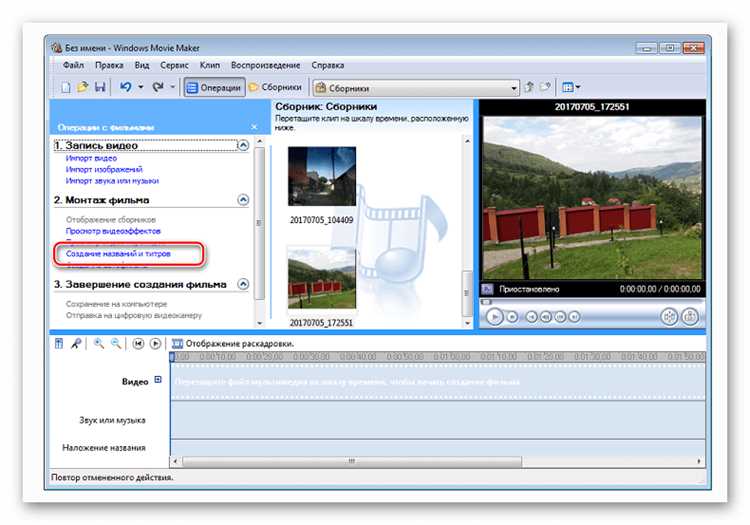
Task: Click the Звук или музыка track label
Action: tap(112, 420)
